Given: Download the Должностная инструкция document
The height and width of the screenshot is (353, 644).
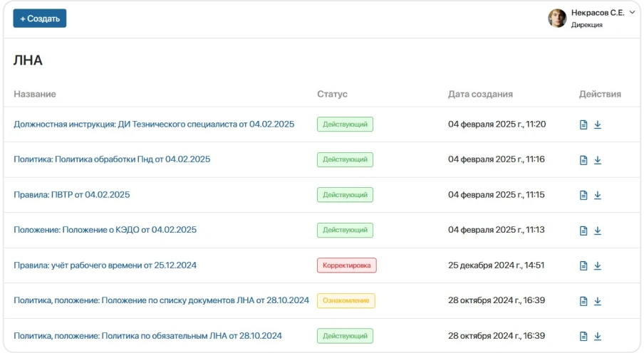Looking at the screenshot, I should [598, 125].
